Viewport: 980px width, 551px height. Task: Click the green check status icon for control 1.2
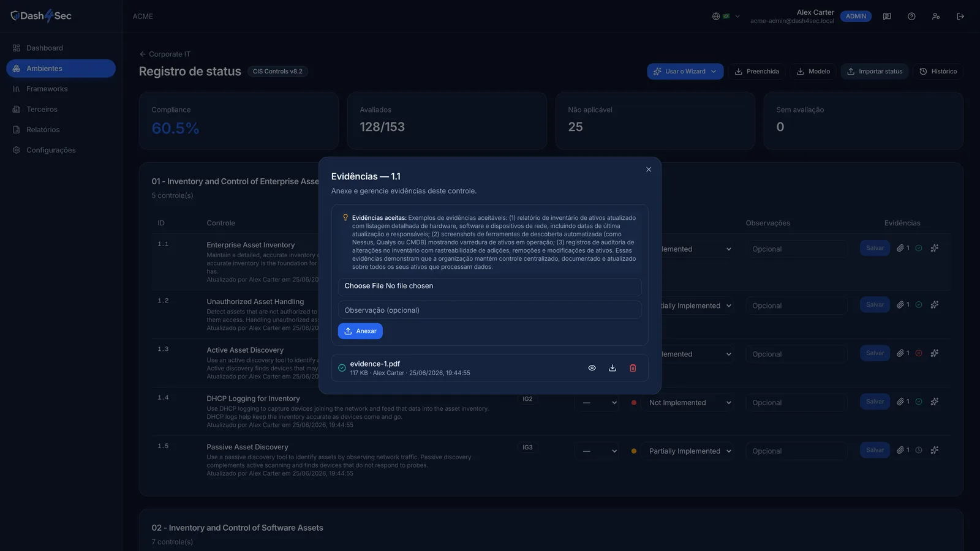919,304
